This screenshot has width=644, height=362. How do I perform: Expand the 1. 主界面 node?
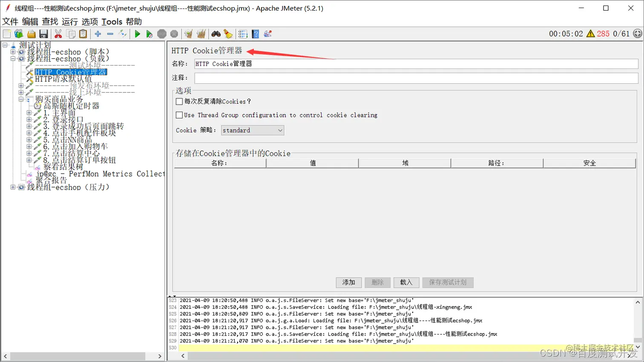[x=29, y=113]
